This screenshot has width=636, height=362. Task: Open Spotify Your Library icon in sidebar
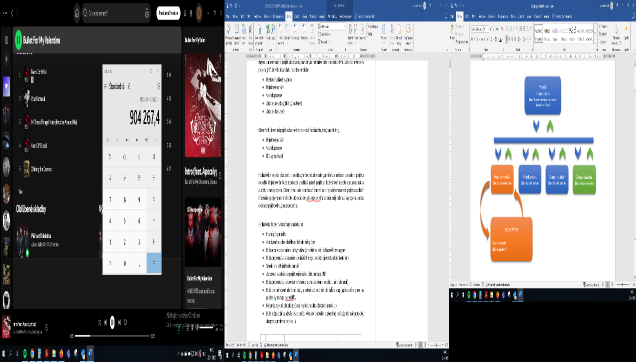6,40
